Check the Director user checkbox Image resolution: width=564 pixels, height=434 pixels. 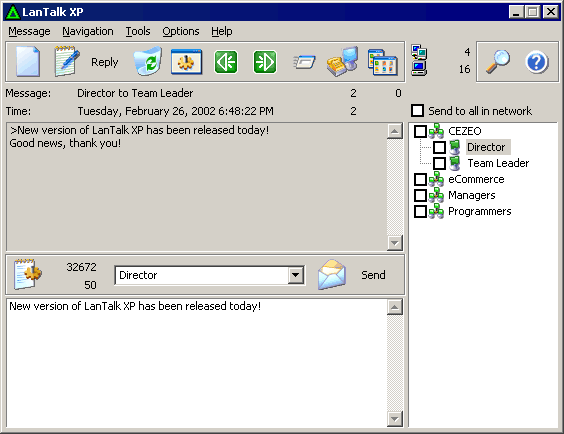pyautogui.click(x=439, y=147)
